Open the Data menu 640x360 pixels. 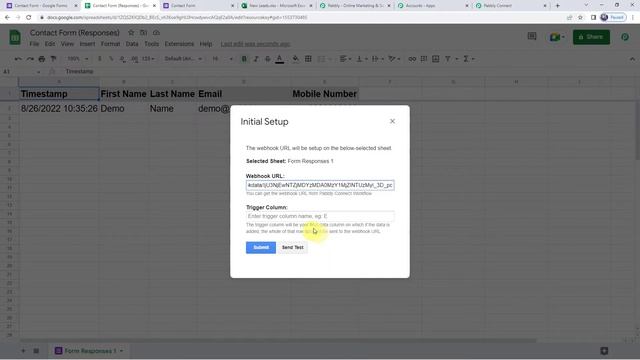[132, 44]
